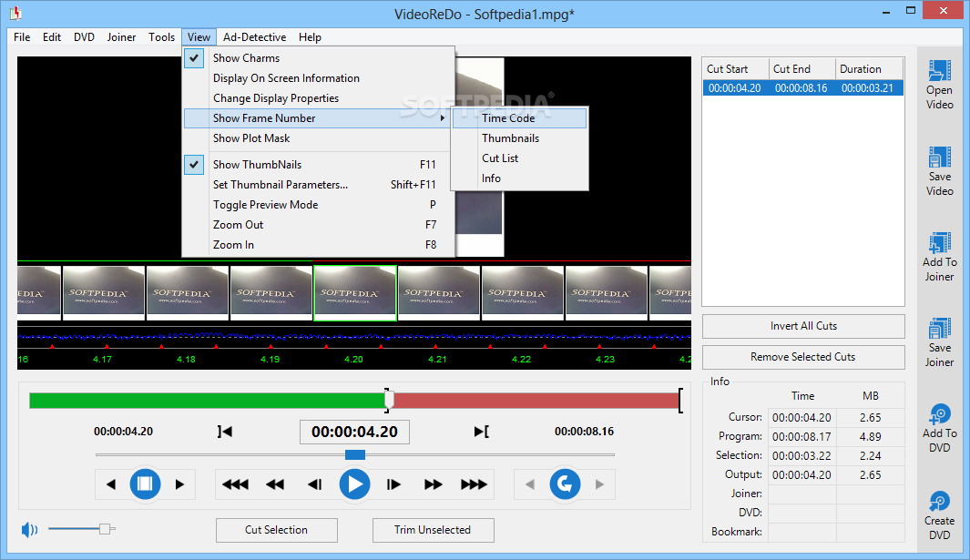The height and width of the screenshot is (560, 970).
Task: Click the Save Joiner icon
Action: point(939,329)
